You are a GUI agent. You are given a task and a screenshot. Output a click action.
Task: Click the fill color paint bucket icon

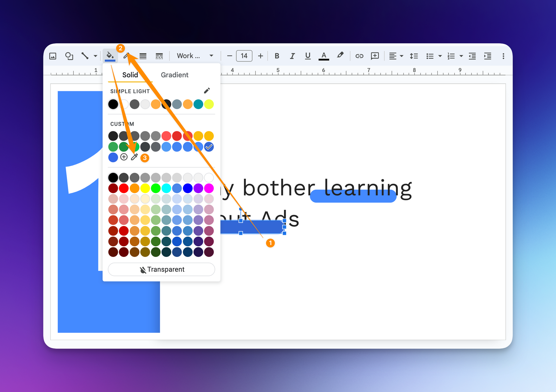110,56
